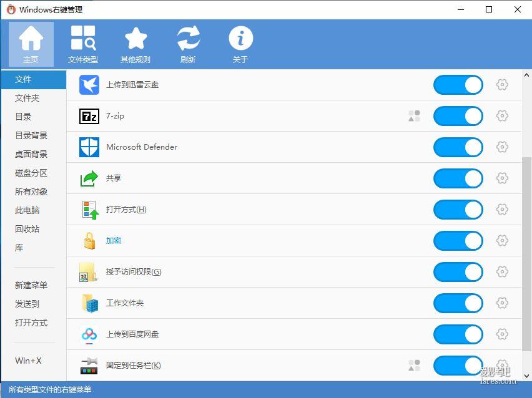Image resolution: width=532 pixels, height=398 pixels.
Task: Click the vertical scrollbar thumb
Action: 526,255
